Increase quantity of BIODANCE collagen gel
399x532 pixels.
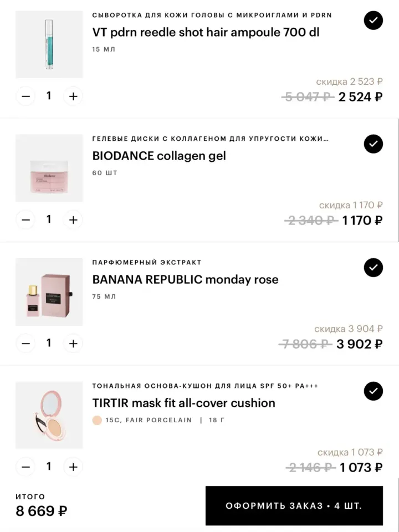pos(73,220)
